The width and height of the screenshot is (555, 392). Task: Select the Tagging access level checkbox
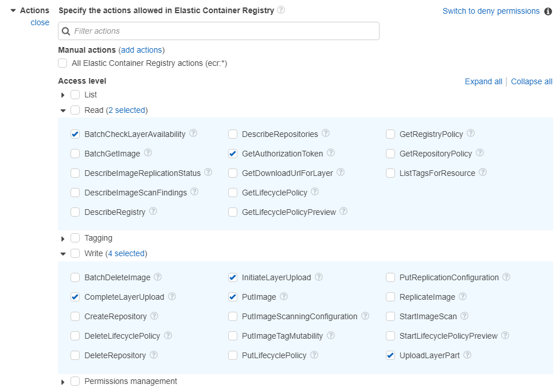[75, 238]
